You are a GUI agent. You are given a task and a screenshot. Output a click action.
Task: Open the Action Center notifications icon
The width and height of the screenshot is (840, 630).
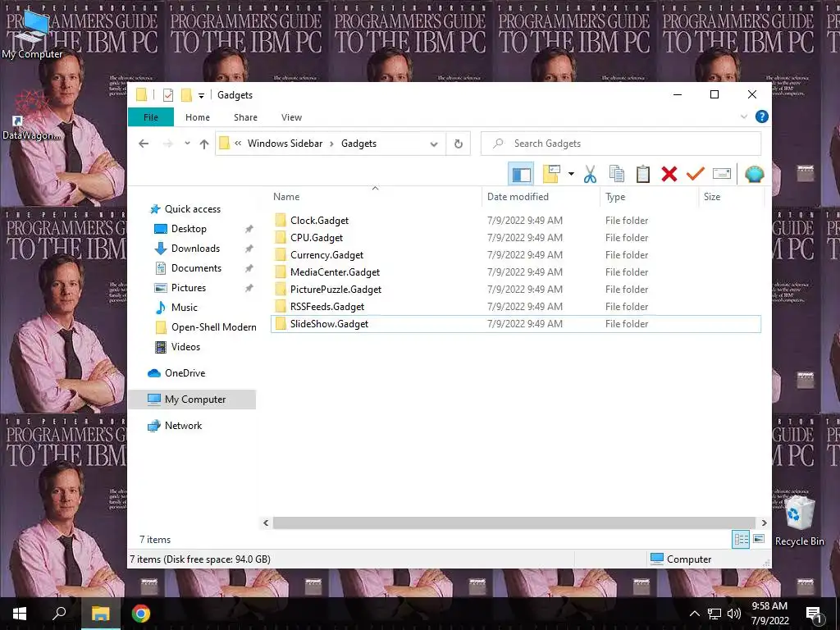click(814, 614)
